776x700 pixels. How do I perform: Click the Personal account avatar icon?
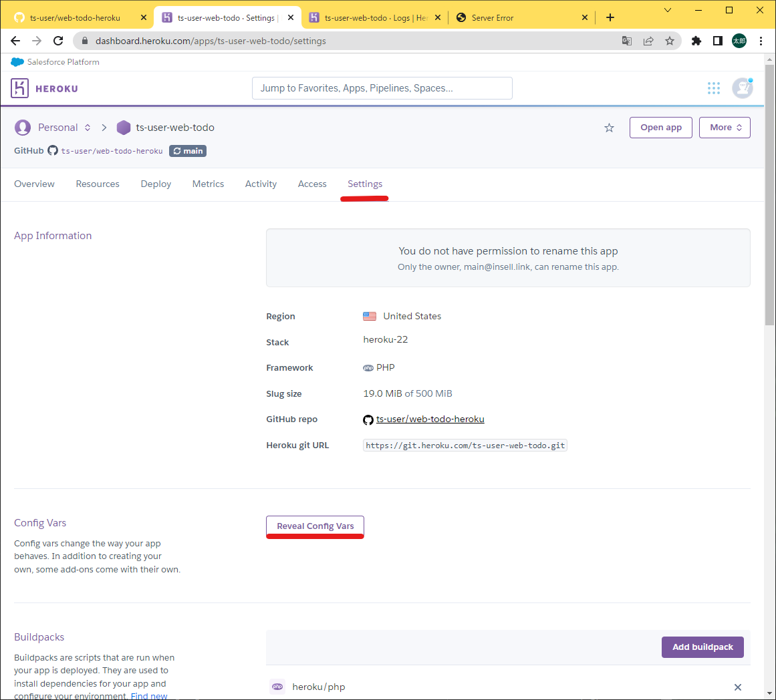(22, 128)
